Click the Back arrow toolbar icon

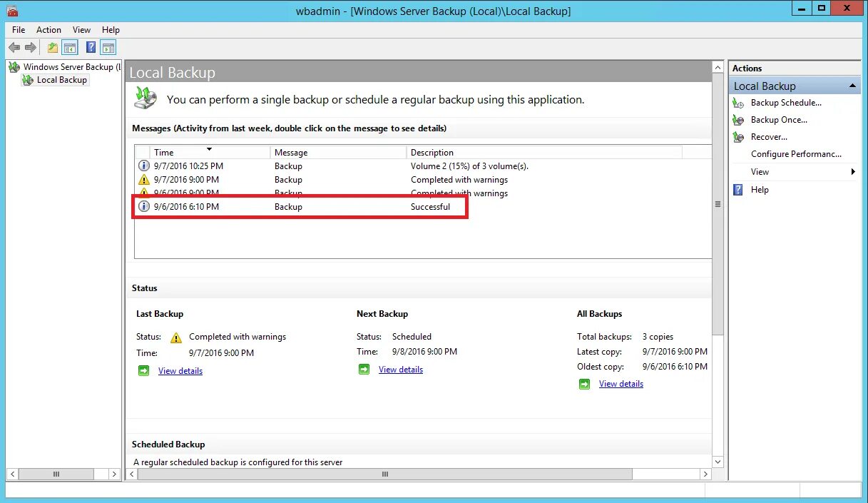pos(14,48)
